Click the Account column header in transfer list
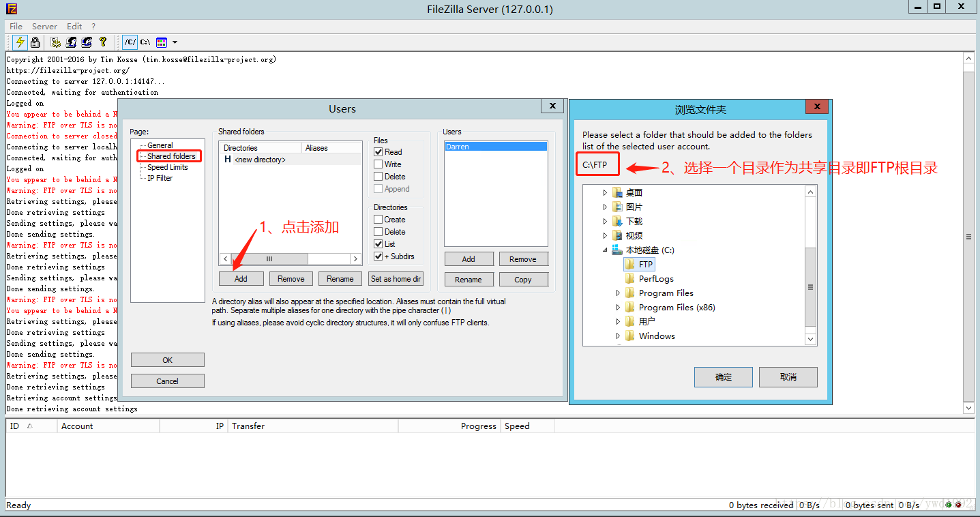The height and width of the screenshot is (517, 980). [x=108, y=426]
